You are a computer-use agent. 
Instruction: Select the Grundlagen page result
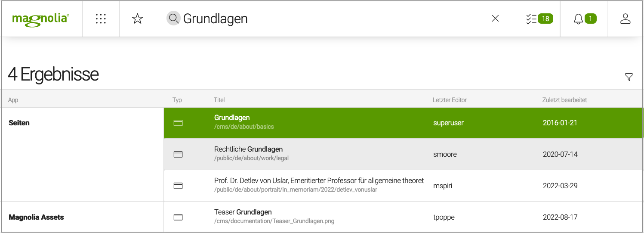click(232, 118)
